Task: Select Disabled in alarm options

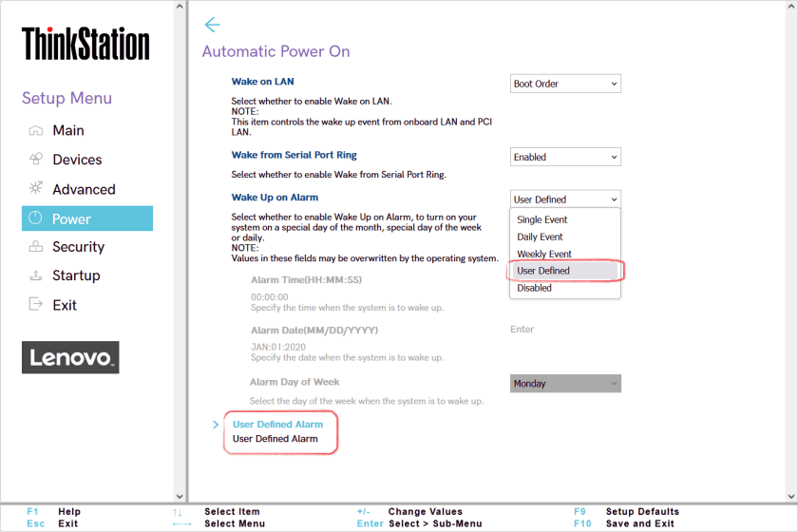Action: pos(534,288)
